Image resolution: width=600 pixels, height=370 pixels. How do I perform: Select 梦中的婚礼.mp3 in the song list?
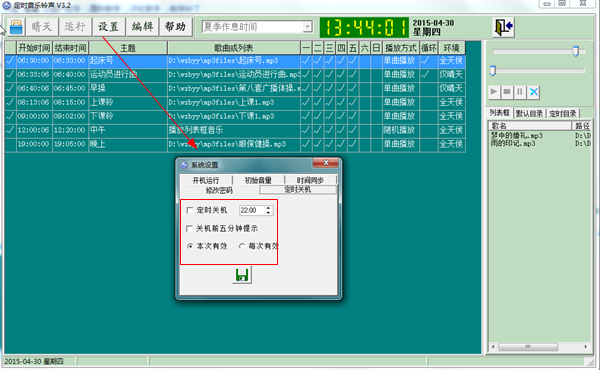(x=517, y=136)
